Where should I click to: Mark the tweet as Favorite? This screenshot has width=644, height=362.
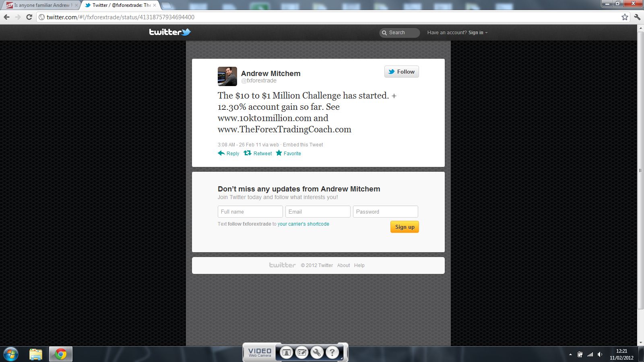click(289, 153)
